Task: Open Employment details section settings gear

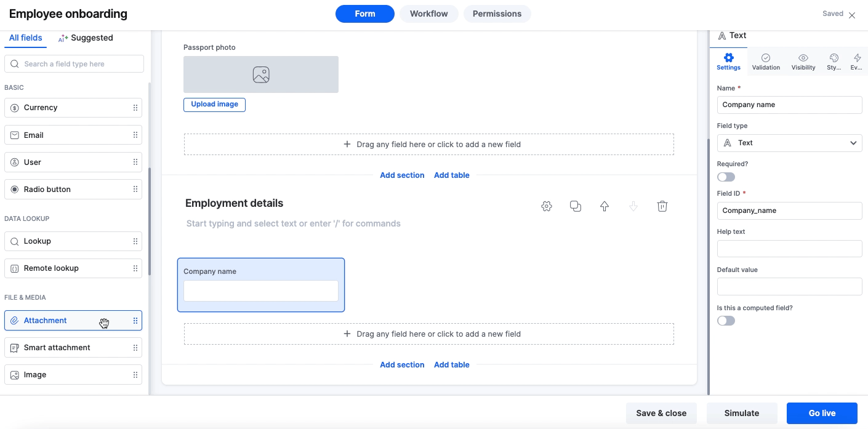Action: (547, 206)
